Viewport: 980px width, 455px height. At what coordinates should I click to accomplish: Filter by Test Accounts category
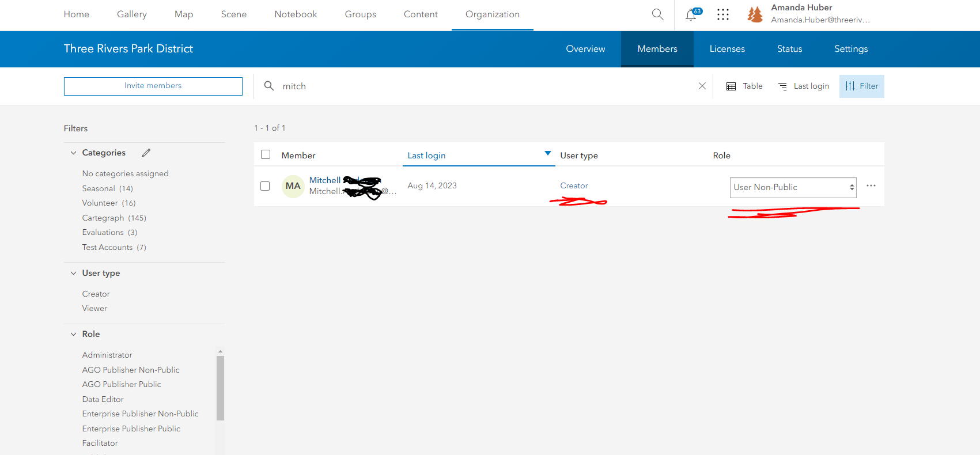click(114, 247)
